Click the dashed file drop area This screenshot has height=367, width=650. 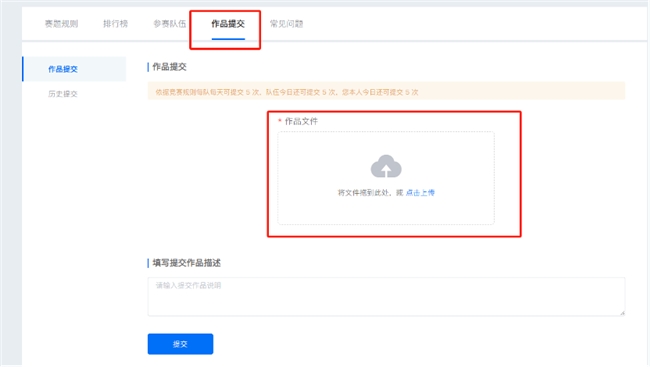tap(386, 178)
